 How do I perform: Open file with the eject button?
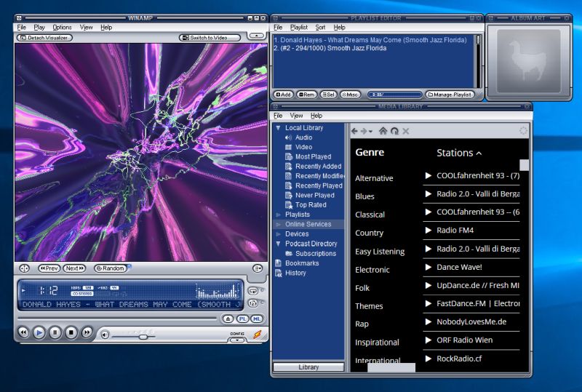[228, 319]
